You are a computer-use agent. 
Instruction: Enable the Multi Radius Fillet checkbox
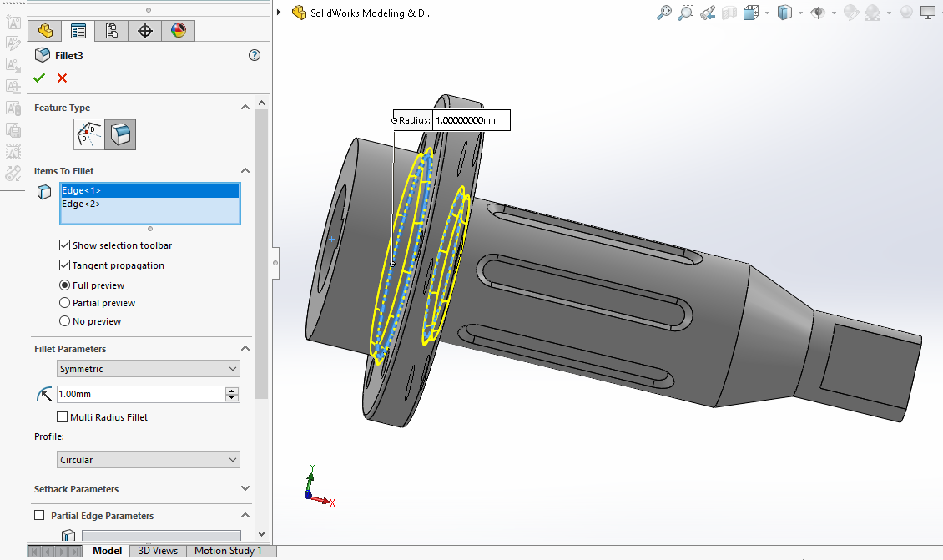coord(63,416)
